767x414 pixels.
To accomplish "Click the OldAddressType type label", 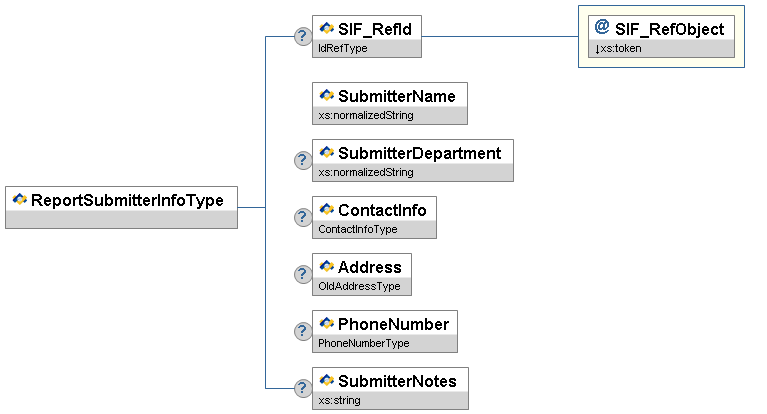I will (x=359, y=286).
